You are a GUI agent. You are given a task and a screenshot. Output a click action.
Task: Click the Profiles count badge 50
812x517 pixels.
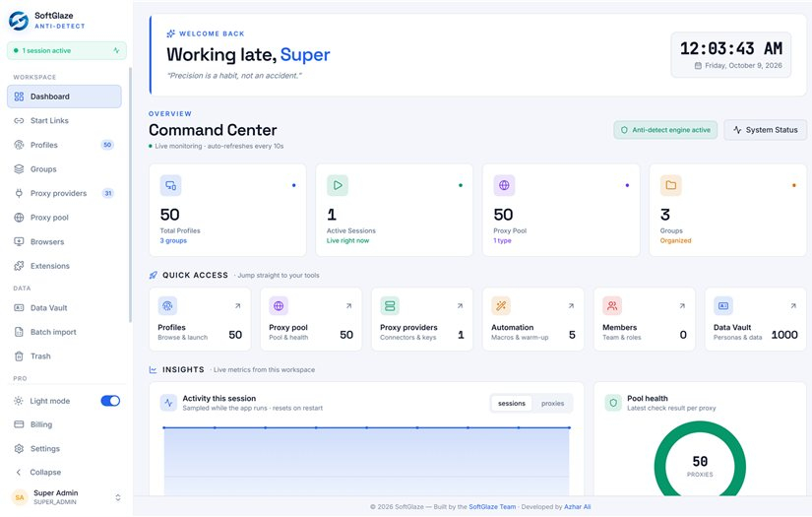point(107,145)
